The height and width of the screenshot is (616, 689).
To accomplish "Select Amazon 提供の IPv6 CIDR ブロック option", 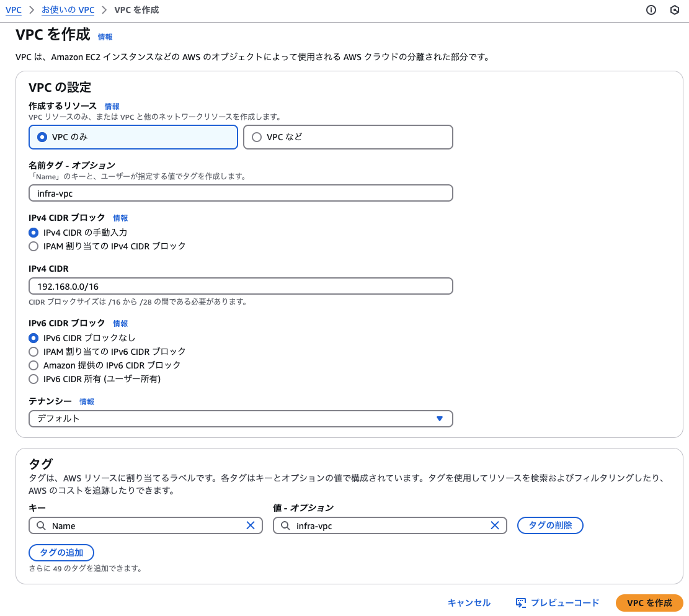I will pos(33,365).
